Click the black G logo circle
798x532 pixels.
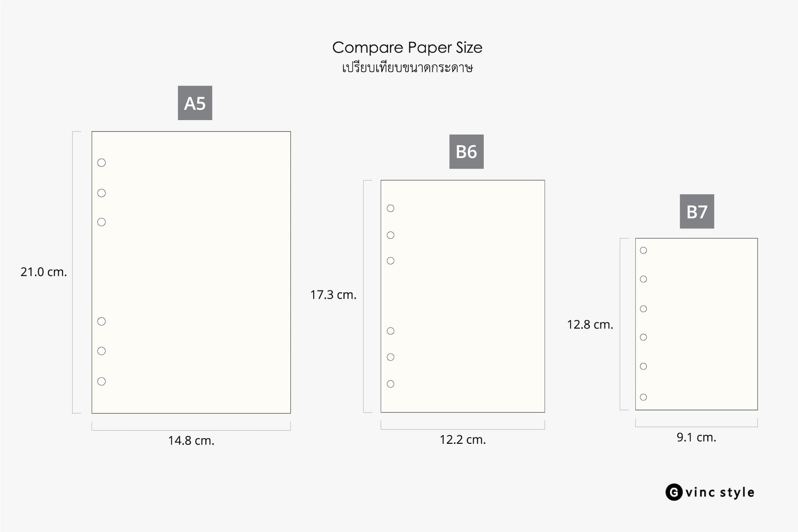[674, 492]
